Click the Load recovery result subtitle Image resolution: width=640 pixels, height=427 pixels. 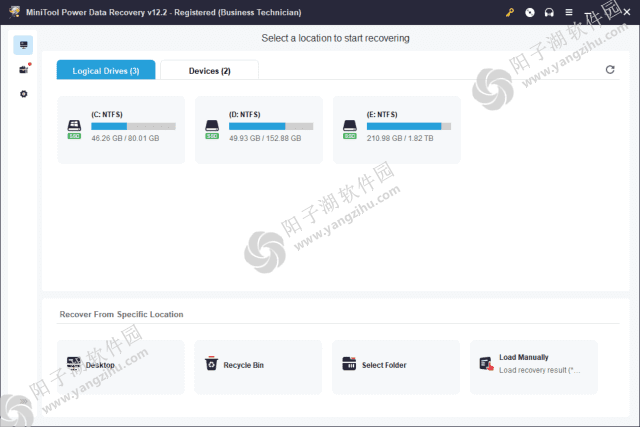(x=540, y=370)
